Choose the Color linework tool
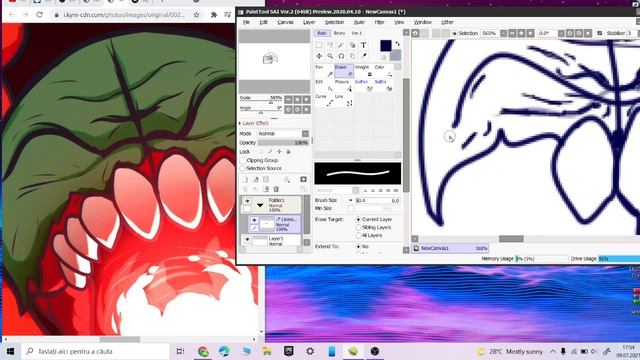The width and height of the screenshot is (640, 360). pyautogui.click(x=383, y=71)
